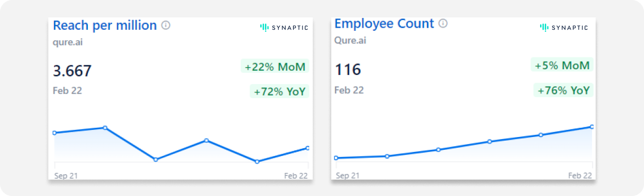Click Synaptic logo in Employee Count card
This screenshot has height=196, width=644.
[564, 27]
